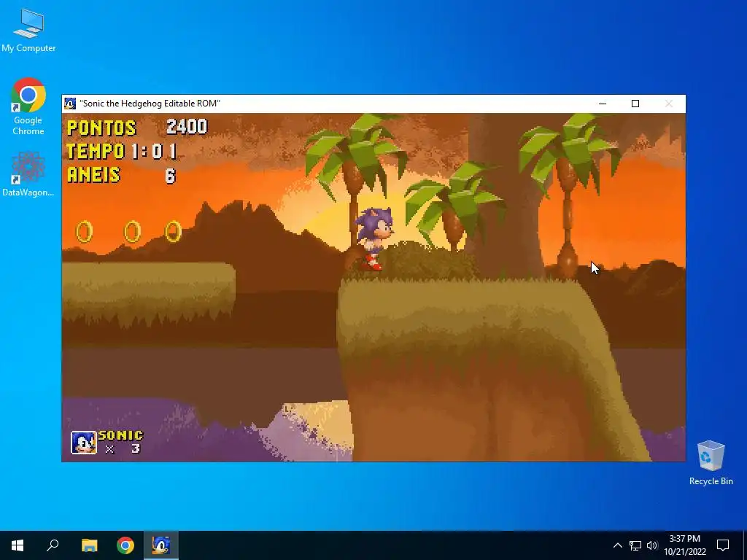This screenshot has height=560, width=747.
Task: Launch Chrome from the taskbar
Action: 125,545
